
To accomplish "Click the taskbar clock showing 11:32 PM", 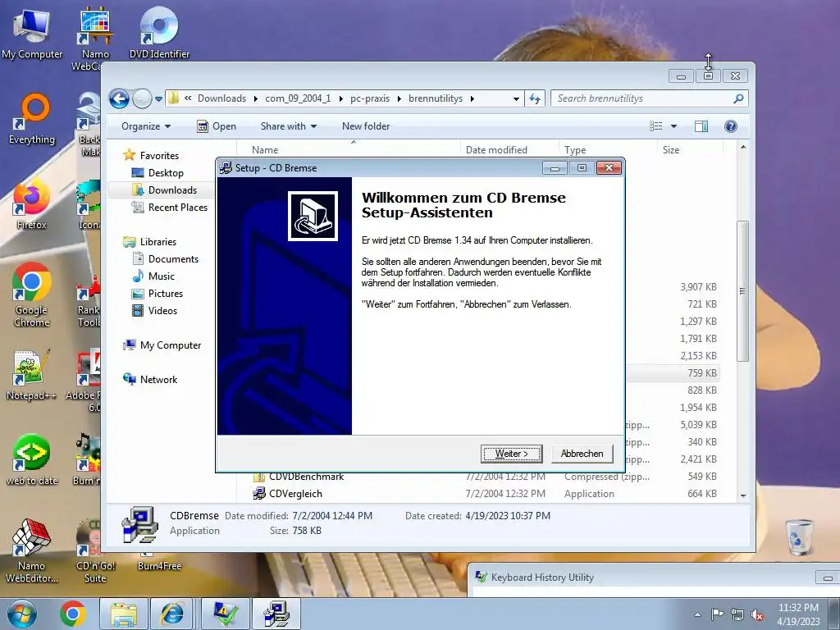I will [798, 614].
